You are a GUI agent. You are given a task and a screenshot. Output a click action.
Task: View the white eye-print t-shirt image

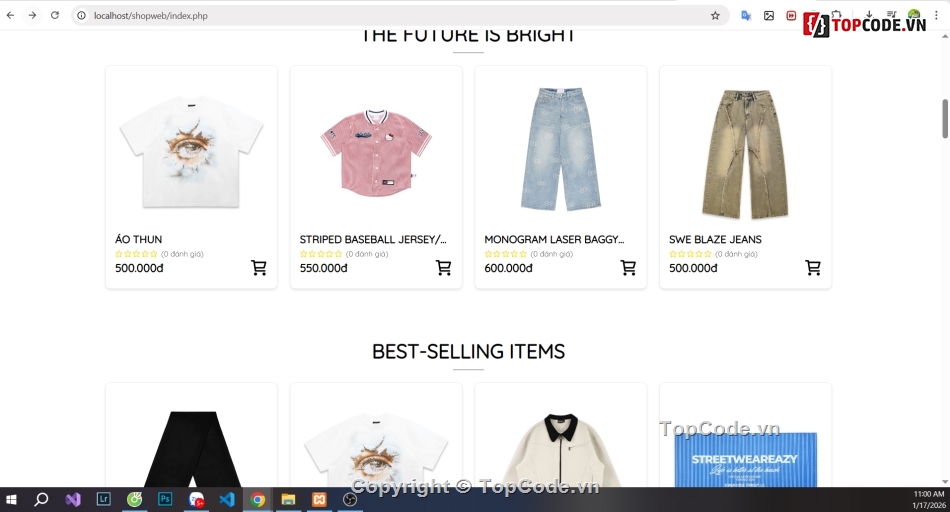coord(191,151)
